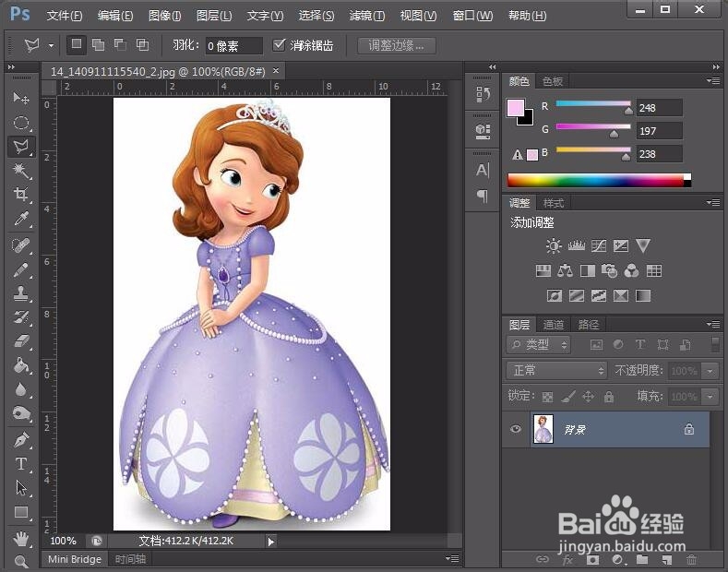Hide the Background layer eye icon
The height and width of the screenshot is (572, 728).
(x=516, y=429)
